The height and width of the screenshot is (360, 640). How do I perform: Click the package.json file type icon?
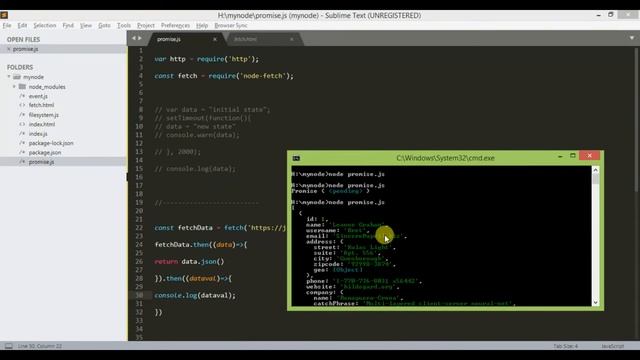pos(22,153)
